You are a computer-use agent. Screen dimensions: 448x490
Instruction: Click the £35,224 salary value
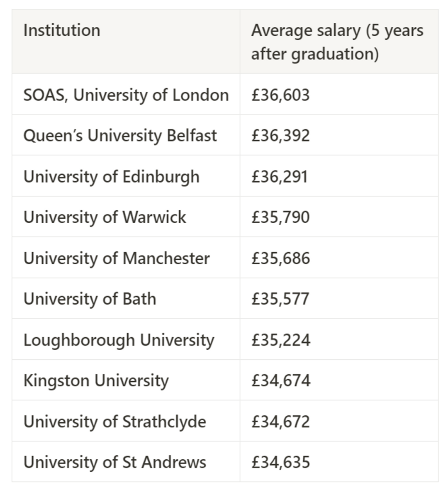click(x=281, y=340)
